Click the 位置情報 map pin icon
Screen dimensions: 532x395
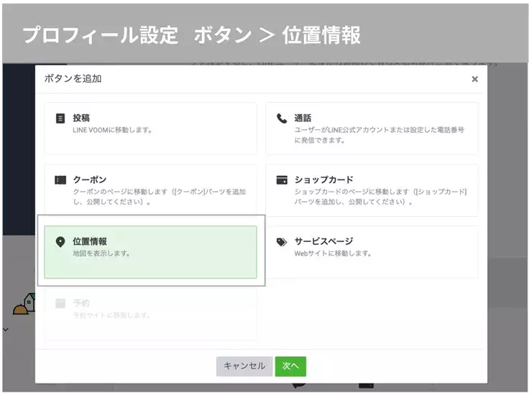click(x=60, y=242)
